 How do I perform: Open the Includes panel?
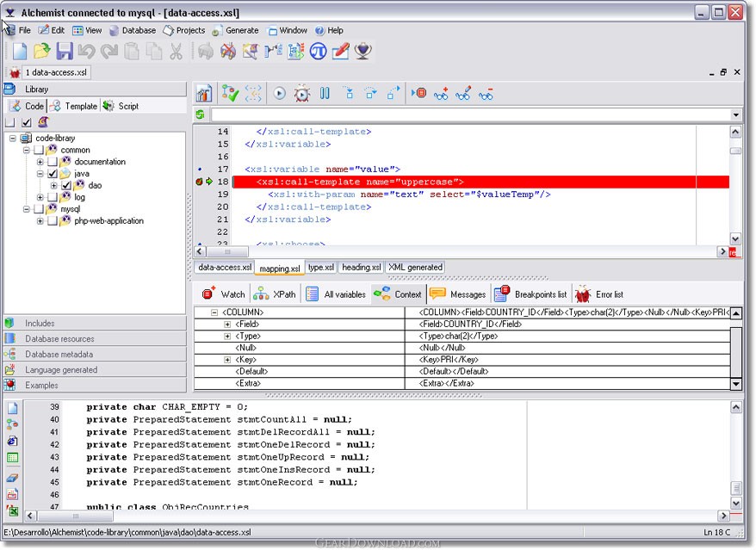95,324
